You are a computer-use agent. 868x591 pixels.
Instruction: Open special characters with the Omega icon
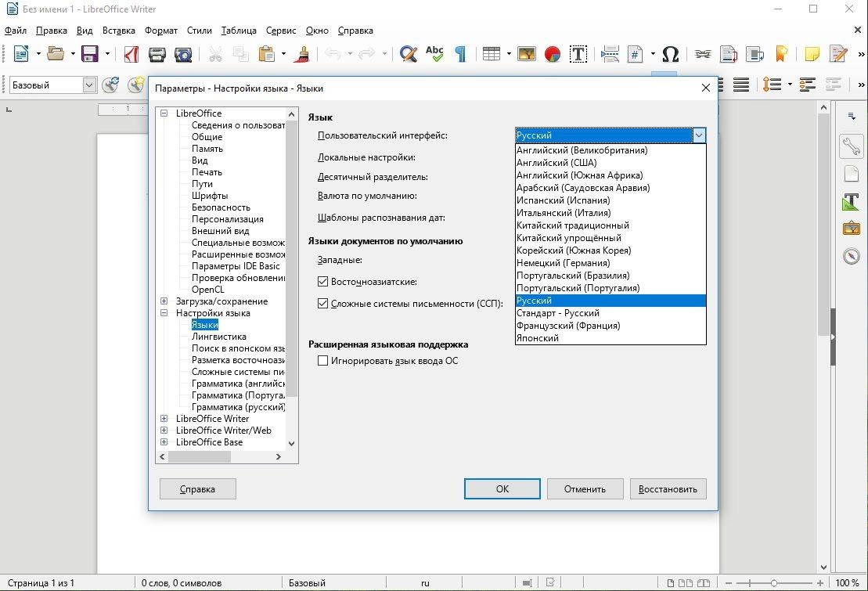pyautogui.click(x=671, y=54)
